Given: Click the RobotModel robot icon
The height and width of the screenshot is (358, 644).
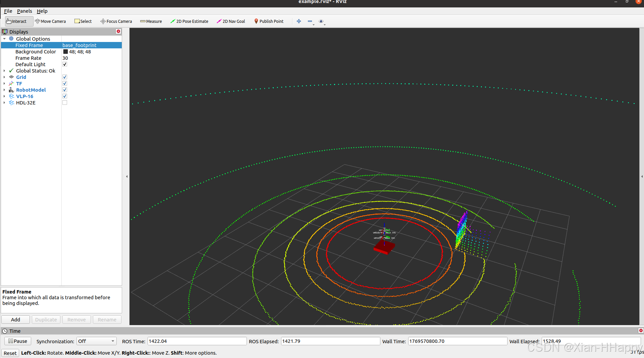Looking at the screenshot, I should pyautogui.click(x=11, y=90).
